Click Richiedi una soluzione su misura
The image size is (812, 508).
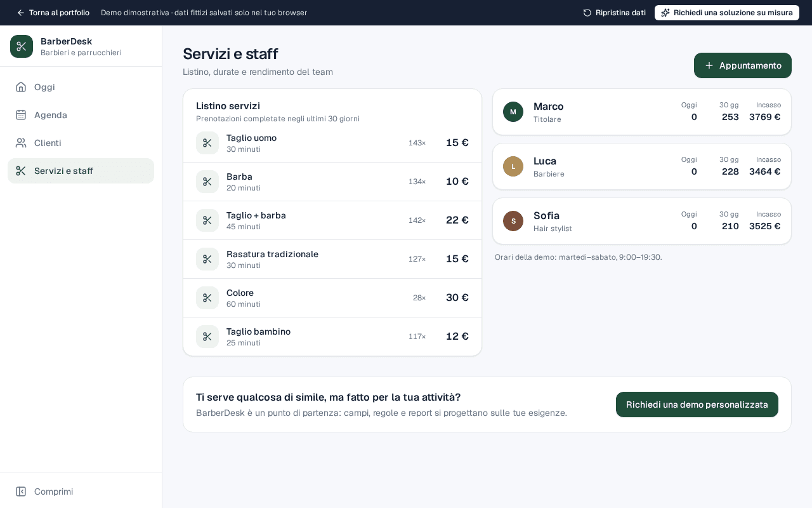pyautogui.click(x=727, y=13)
